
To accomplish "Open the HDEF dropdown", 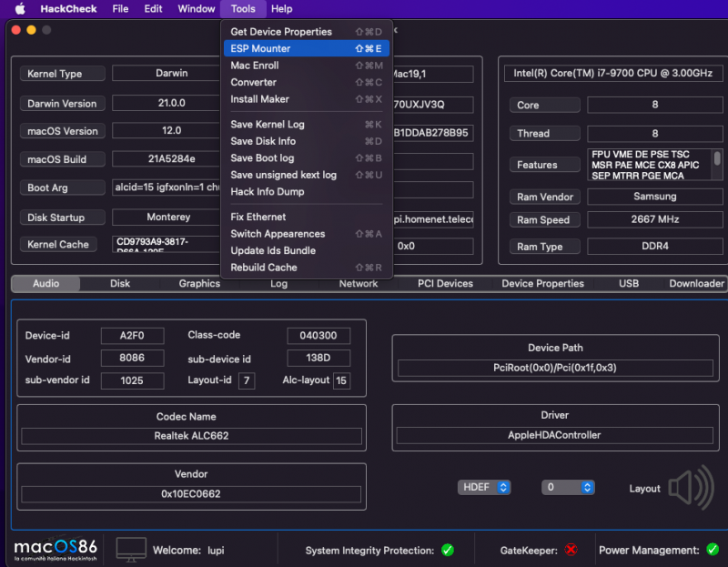I will [484, 487].
